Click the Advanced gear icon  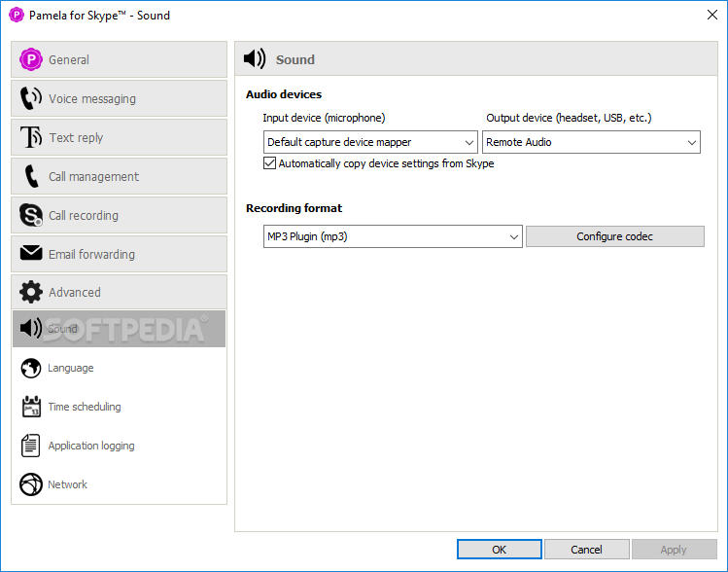point(31,292)
